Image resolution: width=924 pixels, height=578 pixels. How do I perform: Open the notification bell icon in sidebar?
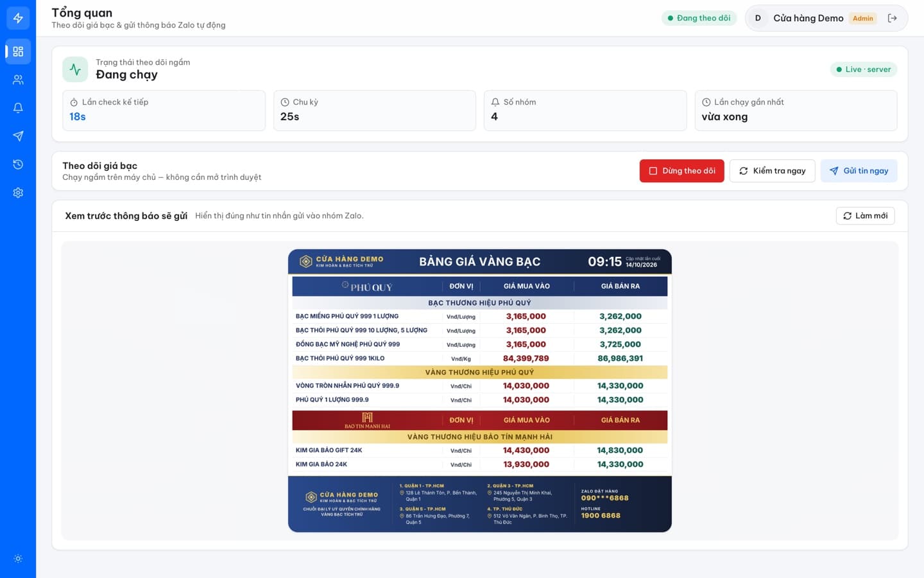pyautogui.click(x=18, y=108)
